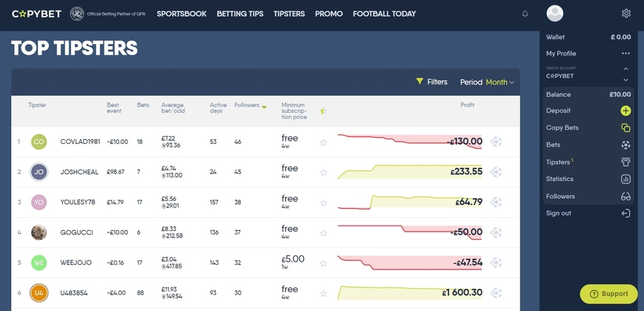
Task: Click the yellow Support button
Action: pos(608,294)
